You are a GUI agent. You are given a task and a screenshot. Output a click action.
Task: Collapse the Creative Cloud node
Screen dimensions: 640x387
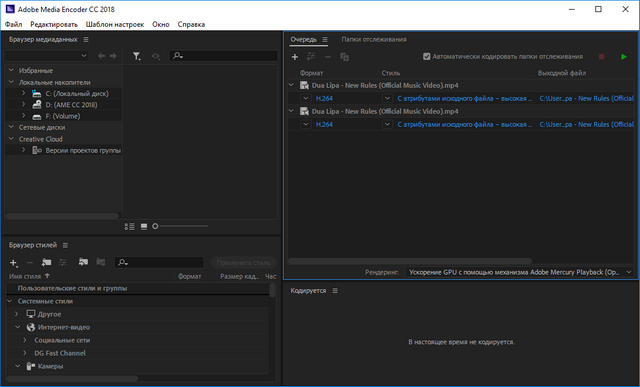point(11,139)
